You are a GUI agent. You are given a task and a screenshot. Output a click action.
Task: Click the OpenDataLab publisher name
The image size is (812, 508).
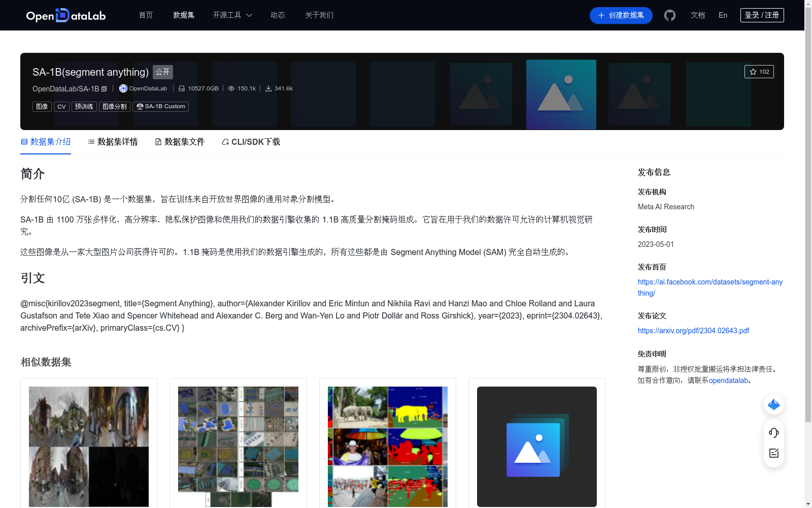[148, 88]
